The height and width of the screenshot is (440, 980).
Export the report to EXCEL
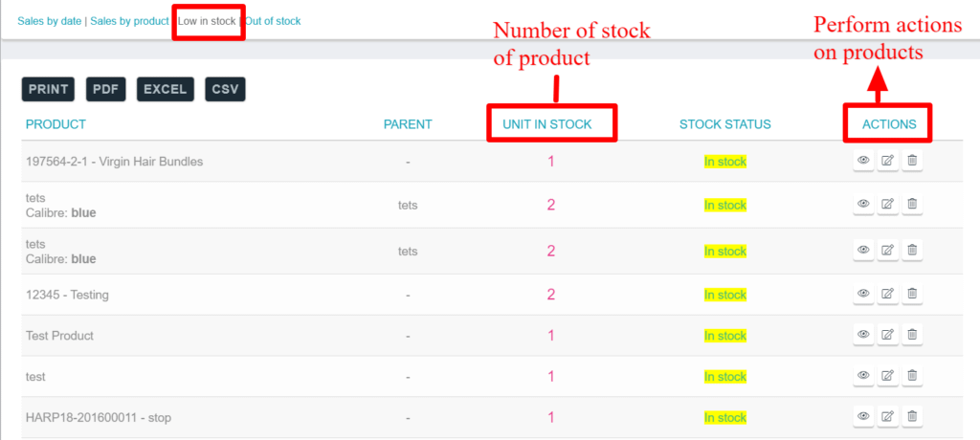[x=166, y=89]
